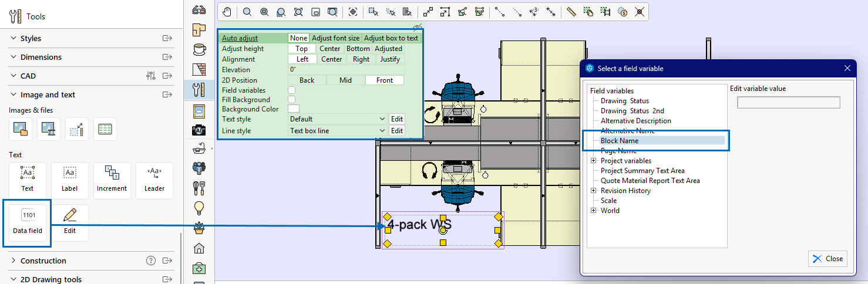Viewport: 868px width, 284px height.
Task: Select the Scale field variable
Action: click(x=608, y=201)
